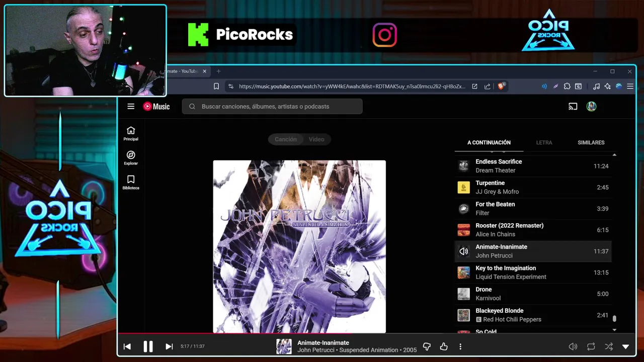
Task: Like the song with the thumbs up icon
Action: pyautogui.click(x=444, y=346)
